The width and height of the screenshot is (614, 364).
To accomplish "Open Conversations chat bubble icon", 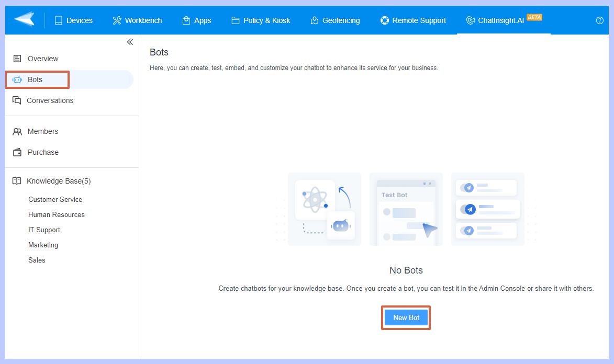I will pos(17,100).
